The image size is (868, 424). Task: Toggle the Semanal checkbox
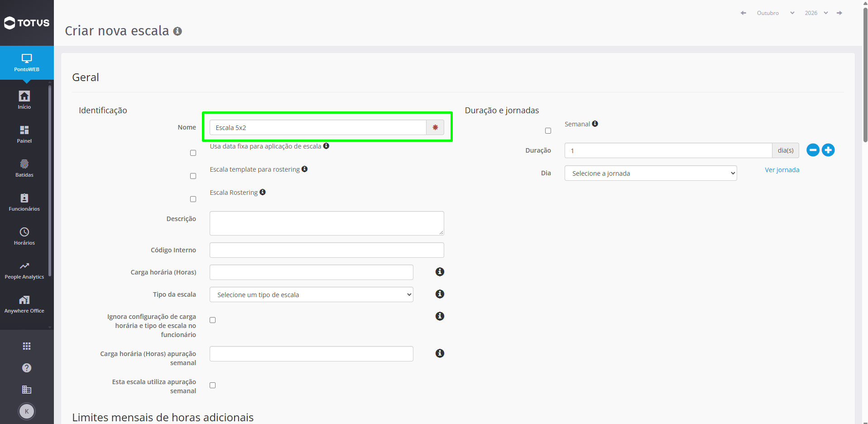[548, 131]
